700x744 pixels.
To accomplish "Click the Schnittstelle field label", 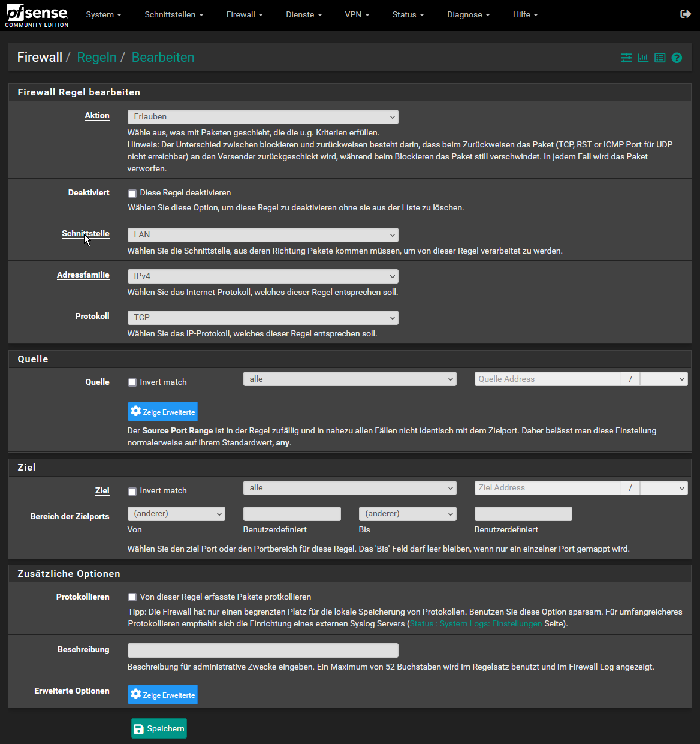I will pos(86,234).
